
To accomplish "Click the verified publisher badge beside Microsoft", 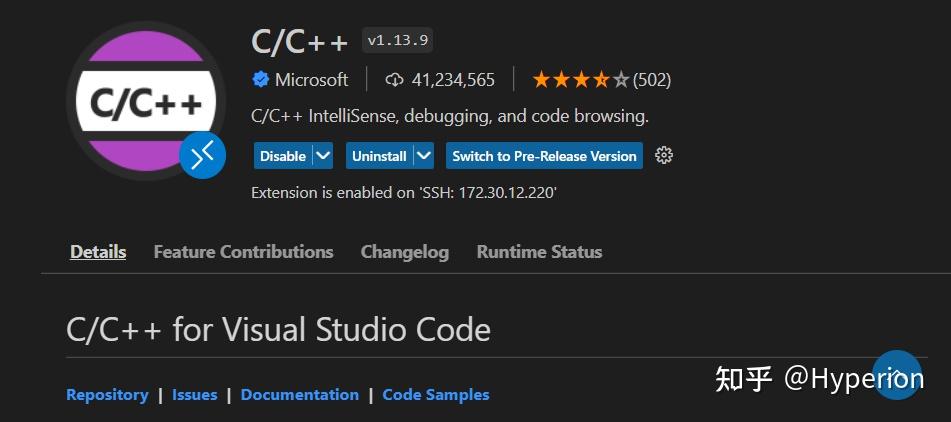I will coord(261,79).
